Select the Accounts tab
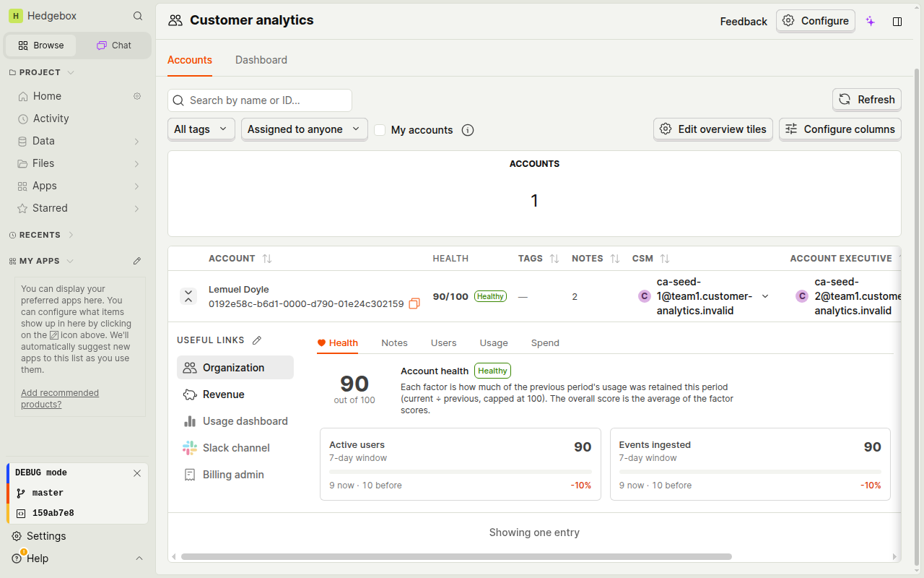The width and height of the screenshot is (924, 578). (x=190, y=60)
